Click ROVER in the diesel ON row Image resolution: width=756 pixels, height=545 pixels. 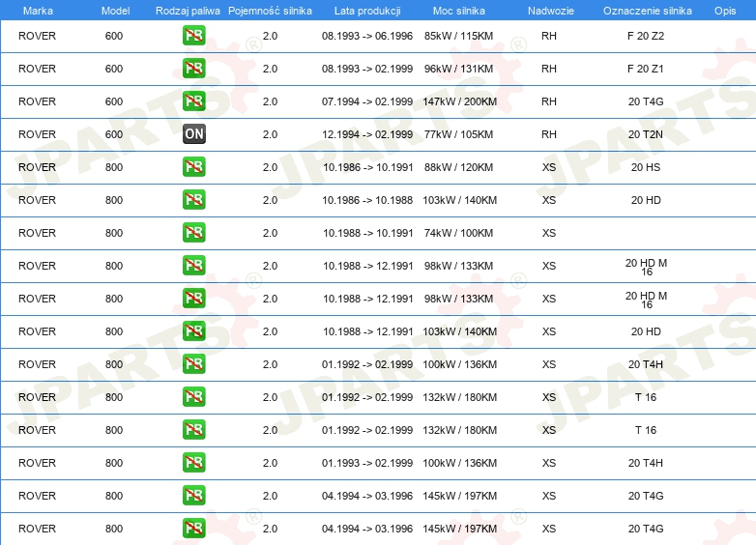37,134
